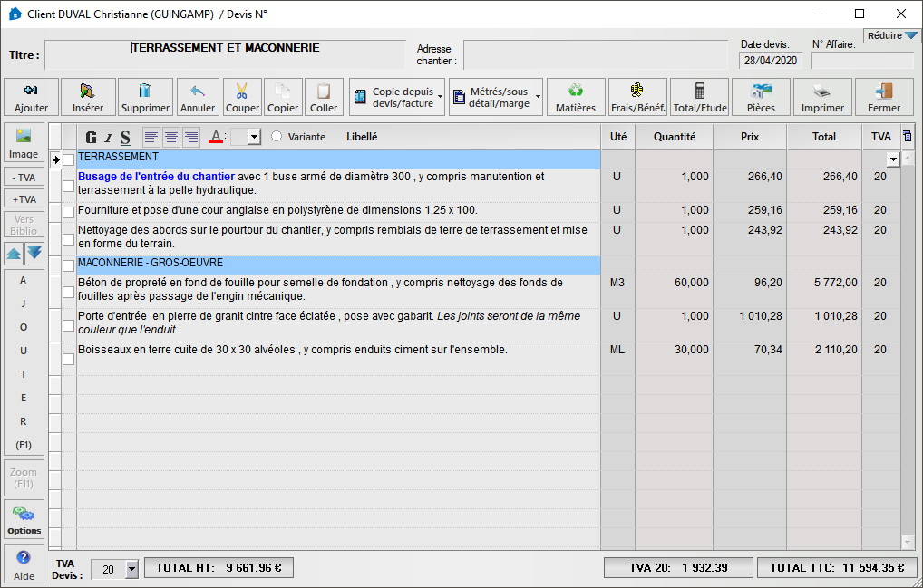Check the Nettoyage des abords row checkbox
This screenshot has height=588, width=923.
click(69, 239)
